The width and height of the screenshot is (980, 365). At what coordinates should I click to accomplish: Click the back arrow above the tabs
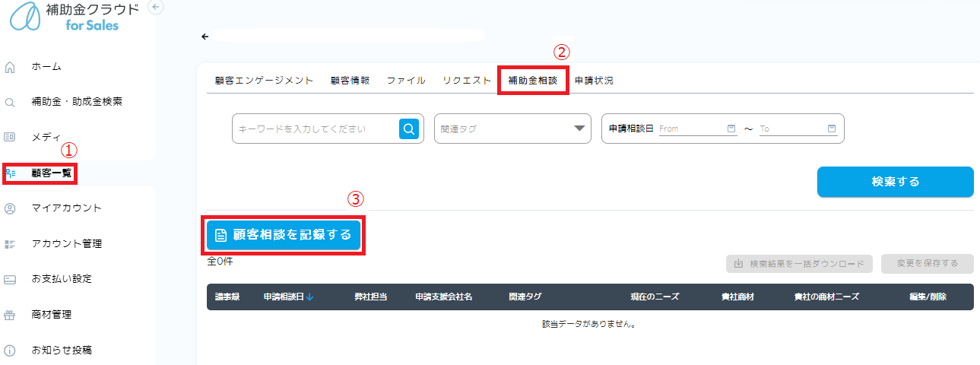pyautogui.click(x=205, y=36)
